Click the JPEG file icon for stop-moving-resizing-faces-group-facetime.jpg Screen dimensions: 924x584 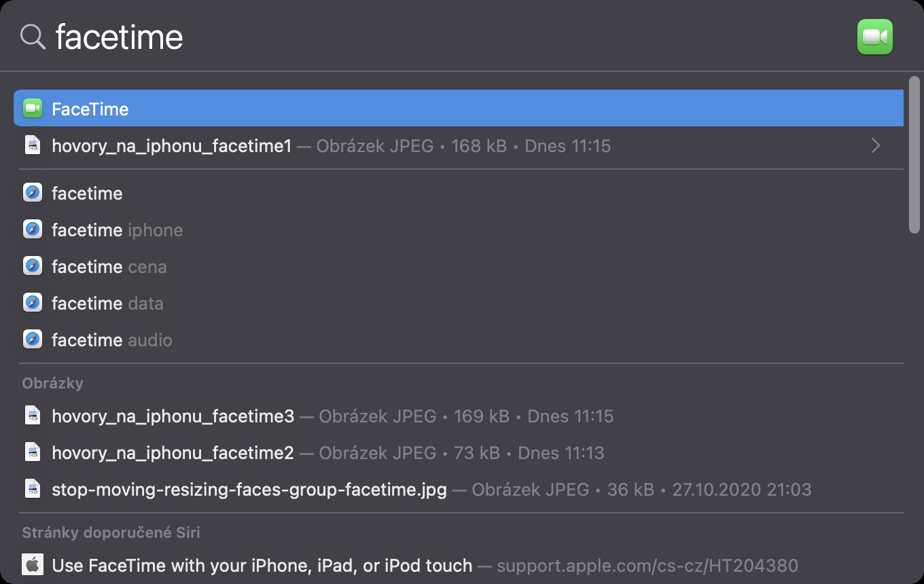point(33,489)
